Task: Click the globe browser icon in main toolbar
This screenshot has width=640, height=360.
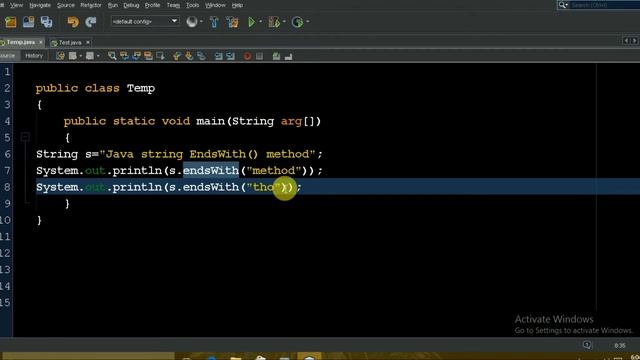Action: point(191,22)
